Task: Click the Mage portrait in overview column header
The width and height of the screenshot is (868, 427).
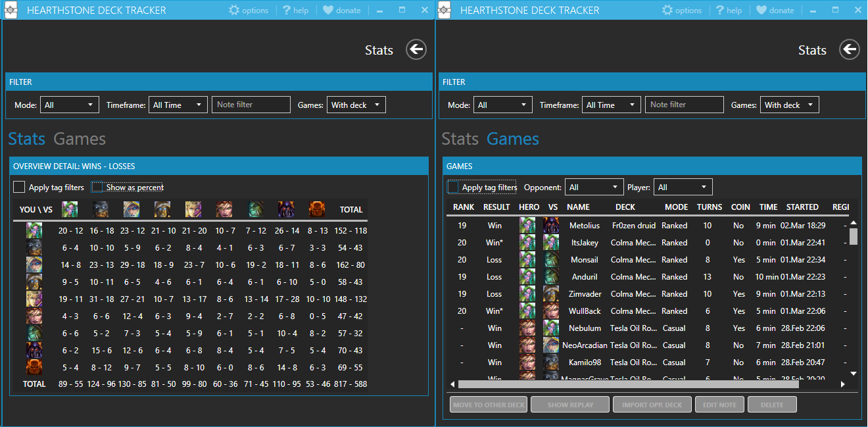Action: pyautogui.click(x=132, y=209)
